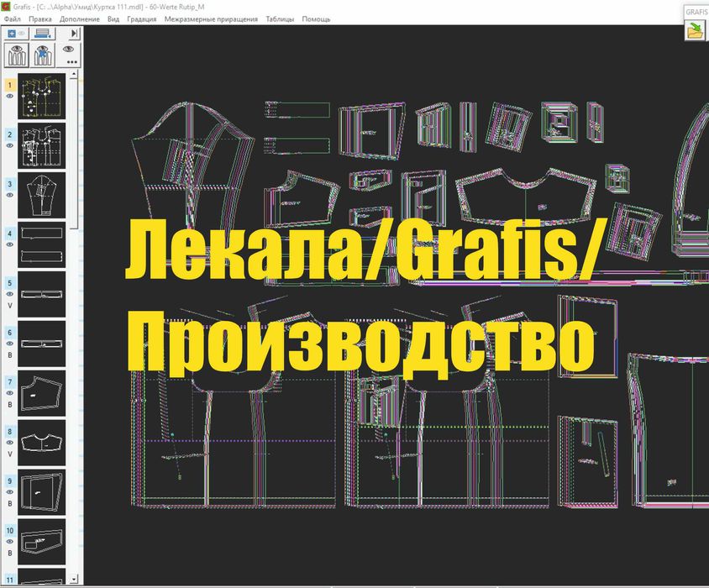Select part 8 collar thumbnail
This screenshot has width=709, height=588.
[x=42, y=444]
